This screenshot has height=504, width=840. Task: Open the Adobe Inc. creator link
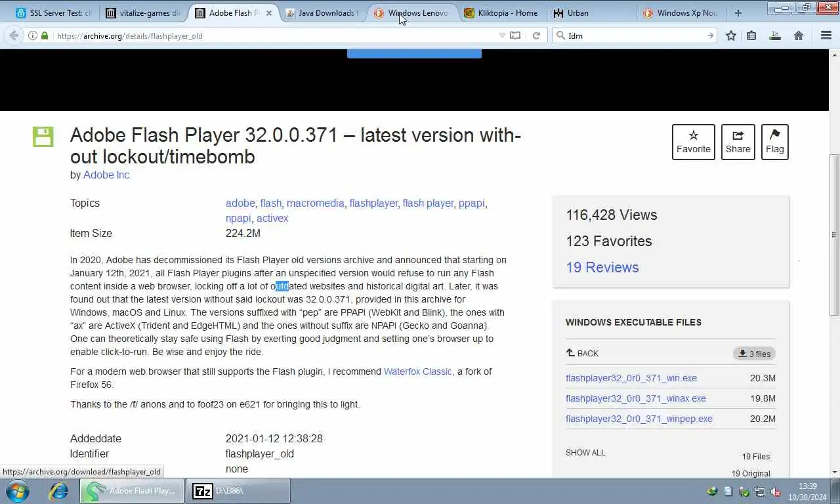click(107, 175)
